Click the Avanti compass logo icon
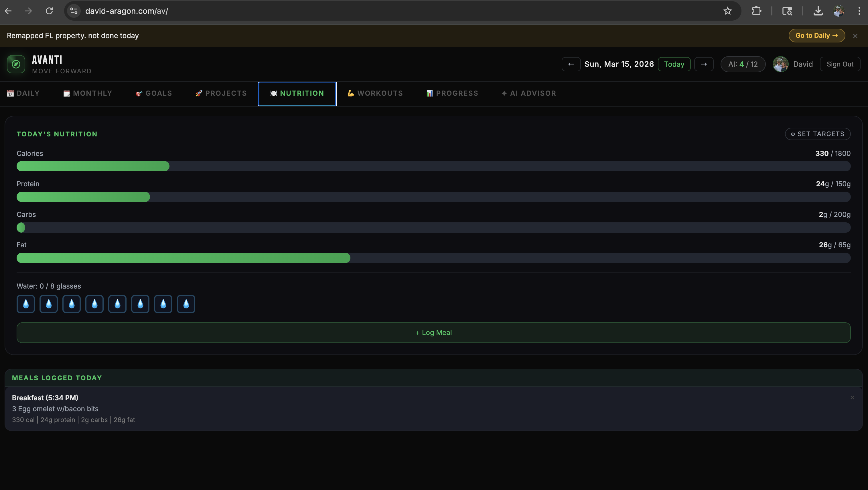The image size is (868, 490). 16,64
